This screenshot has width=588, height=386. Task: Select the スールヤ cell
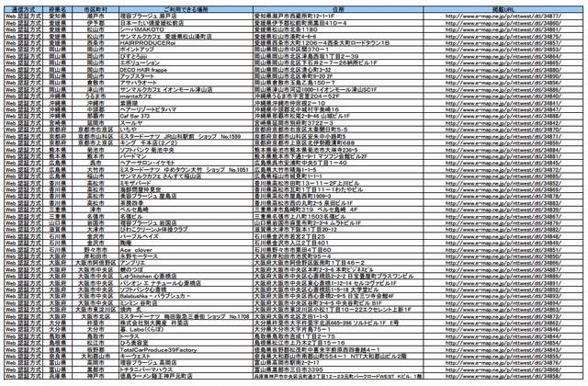coord(186,123)
